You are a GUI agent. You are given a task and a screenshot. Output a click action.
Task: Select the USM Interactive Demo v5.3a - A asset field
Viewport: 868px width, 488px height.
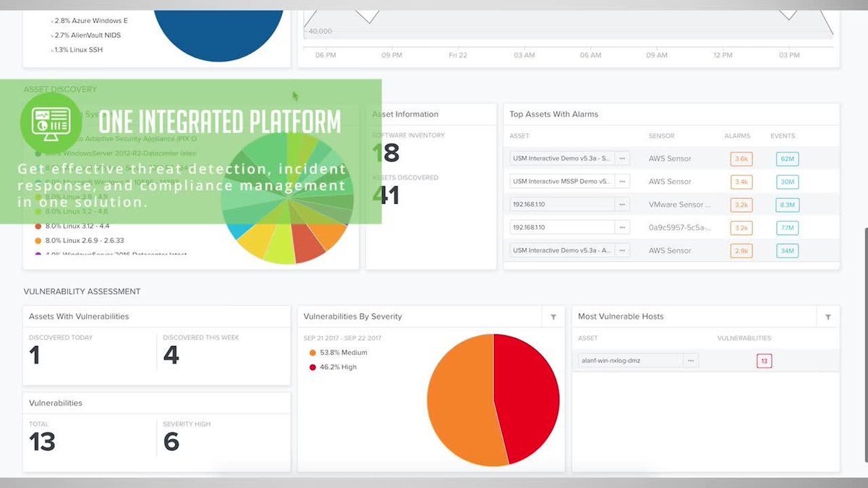(562, 250)
